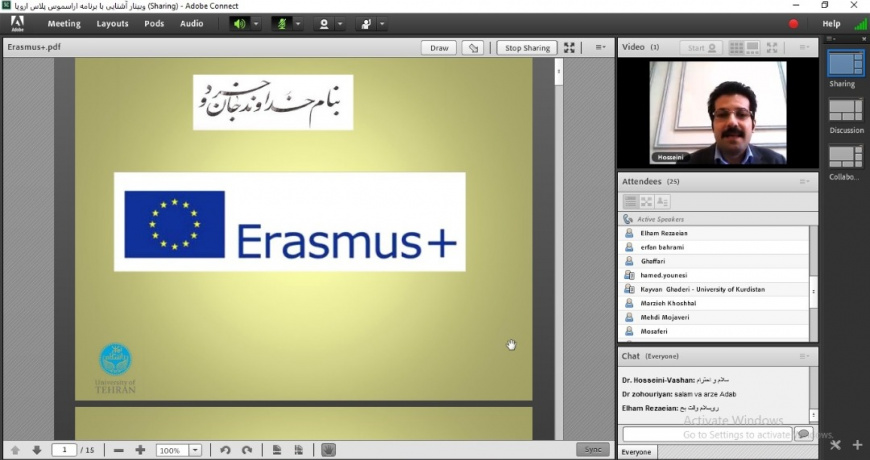Click the page number input field
The height and width of the screenshot is (460, 870).
tap(64, 450)
